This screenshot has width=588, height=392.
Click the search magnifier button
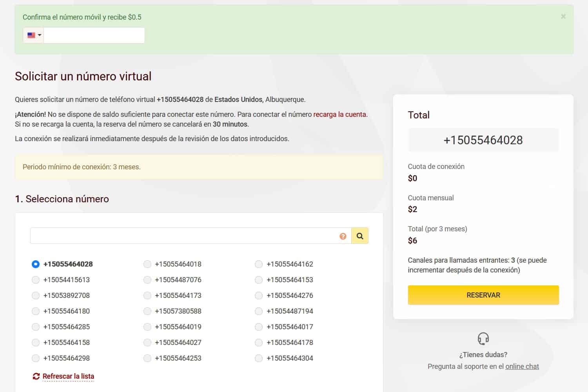tap(360, 236)
